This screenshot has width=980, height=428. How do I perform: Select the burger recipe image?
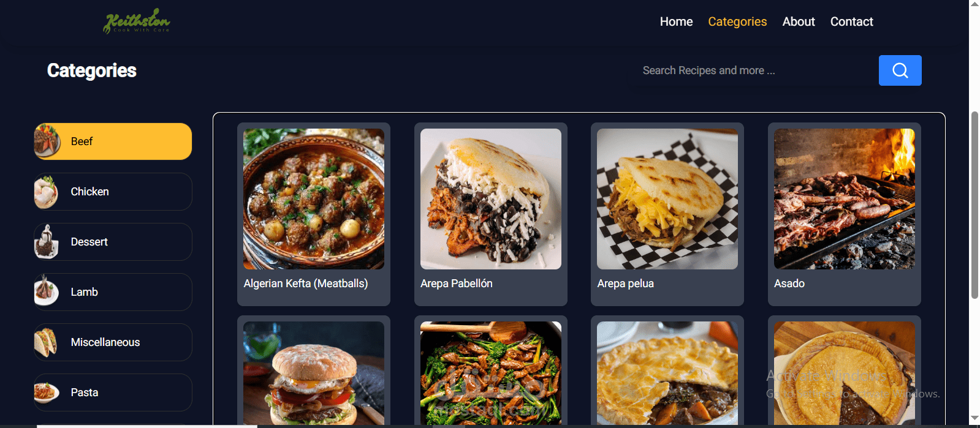[314, 374]
